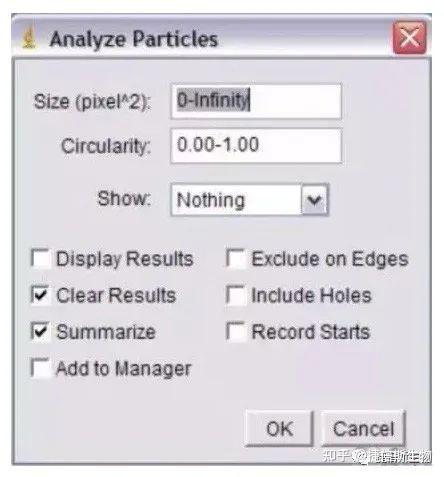Enable the Display Results checkbox

tap(41, 258)
